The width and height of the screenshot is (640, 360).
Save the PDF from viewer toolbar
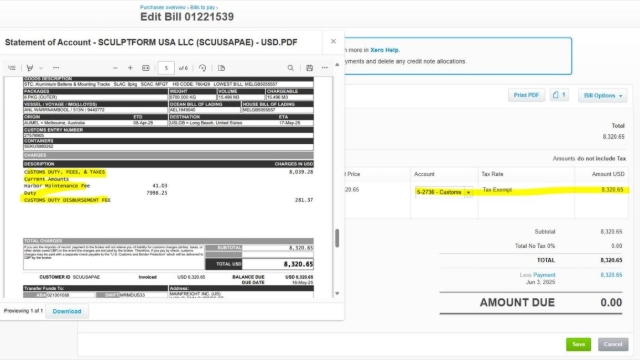click(x=309, y=68)
